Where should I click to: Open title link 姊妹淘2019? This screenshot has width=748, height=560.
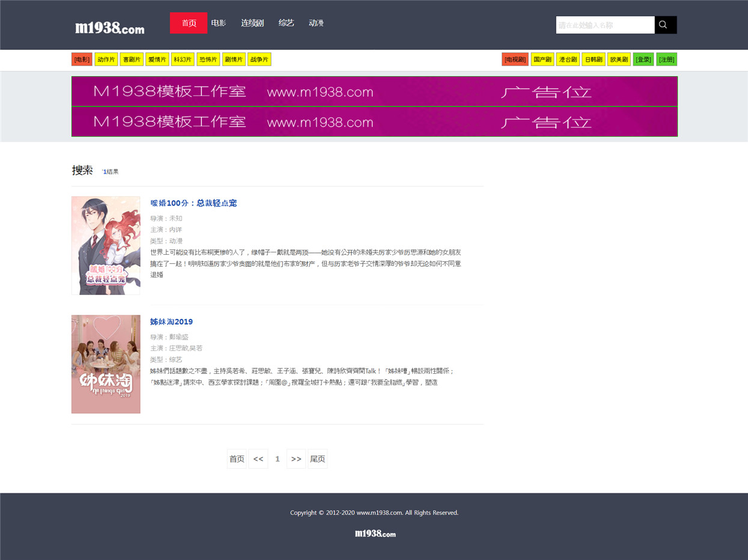click(171, 322)
